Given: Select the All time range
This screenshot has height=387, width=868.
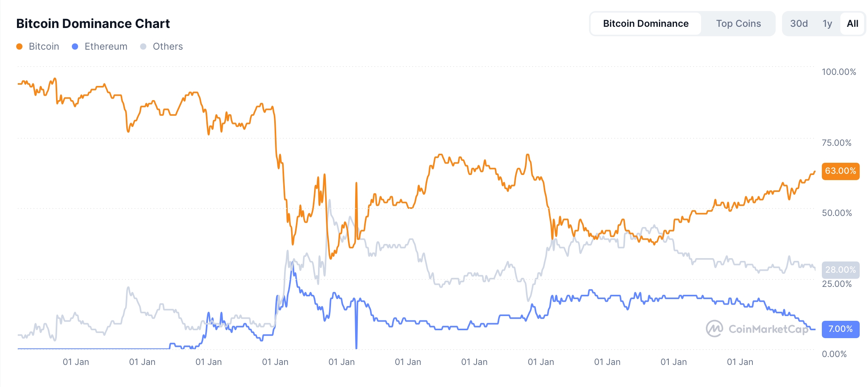Looking at the screenshot, I should click(x=852, y=24).
